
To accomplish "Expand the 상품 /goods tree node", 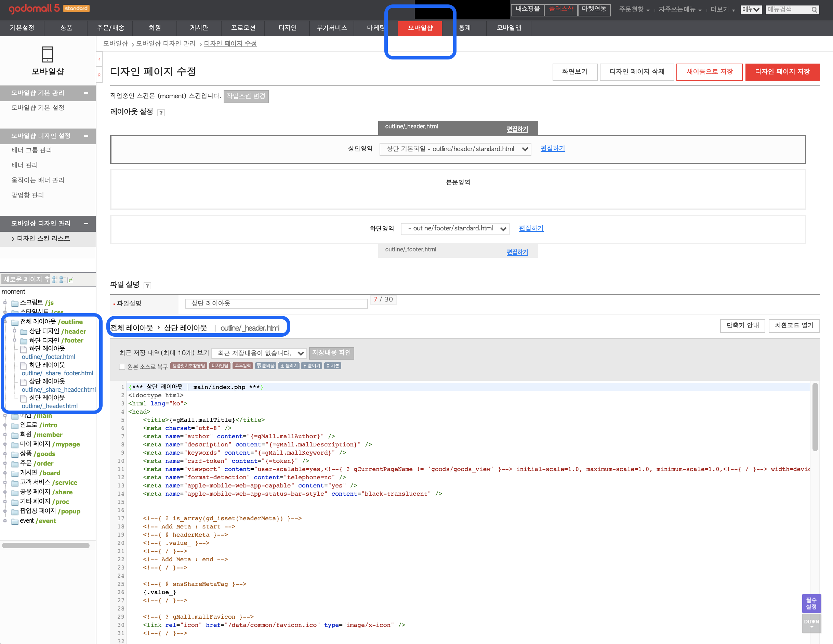I will [5, 454].
